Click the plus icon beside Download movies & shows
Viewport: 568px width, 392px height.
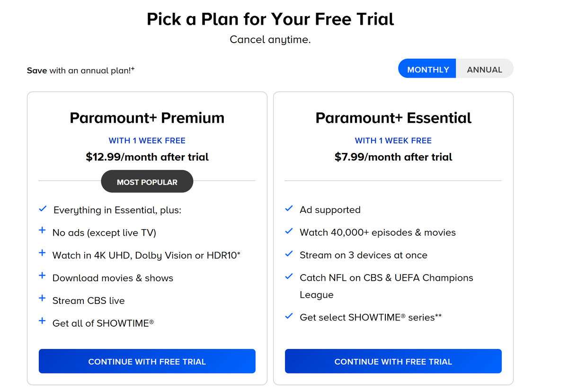[x=42, y=276]
